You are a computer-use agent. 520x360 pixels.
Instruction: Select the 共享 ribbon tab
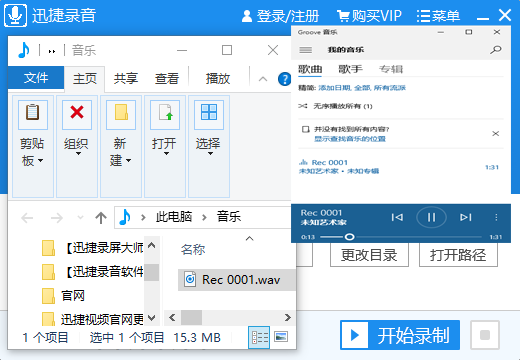(x=126, y=79)
